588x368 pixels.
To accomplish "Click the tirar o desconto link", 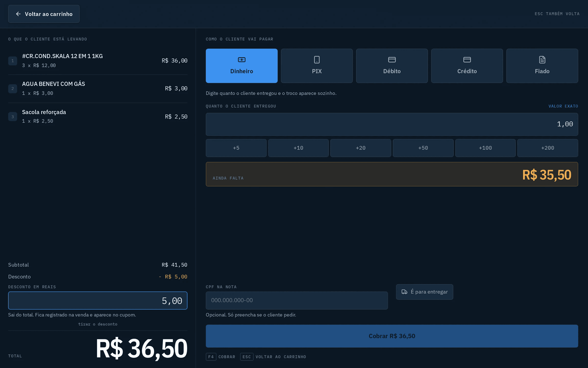I will tap(98, 324).
